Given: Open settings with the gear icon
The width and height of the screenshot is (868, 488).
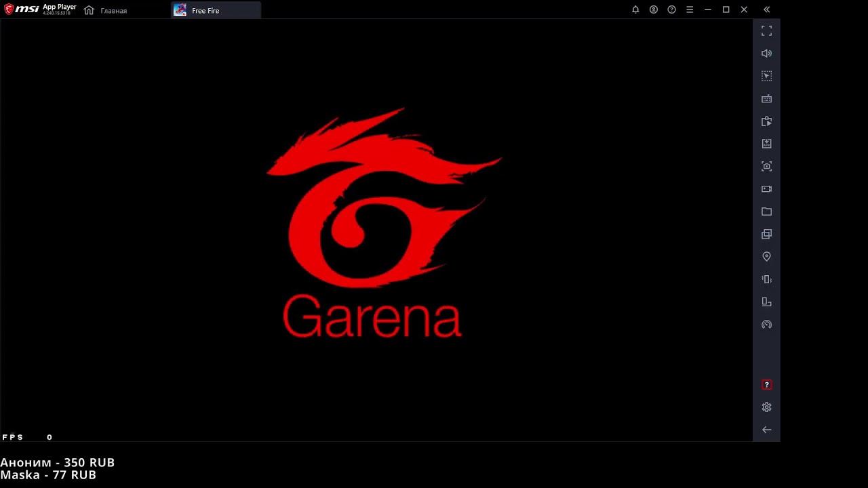Looking at the screenshot, I should pos(766,407).
